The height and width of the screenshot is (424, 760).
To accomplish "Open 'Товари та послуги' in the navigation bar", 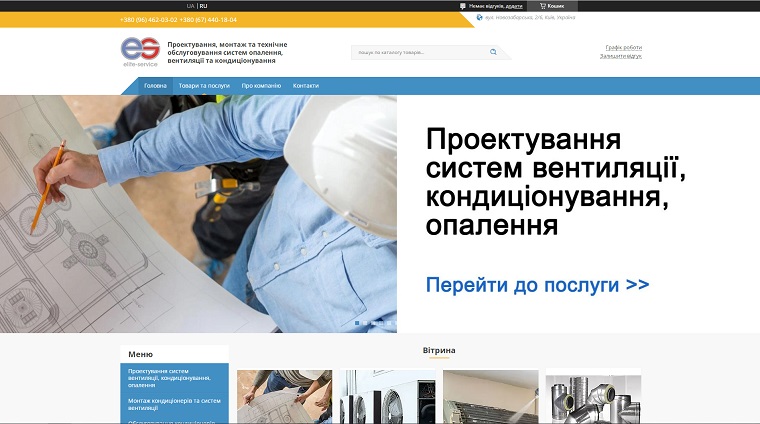I will 204,86.
